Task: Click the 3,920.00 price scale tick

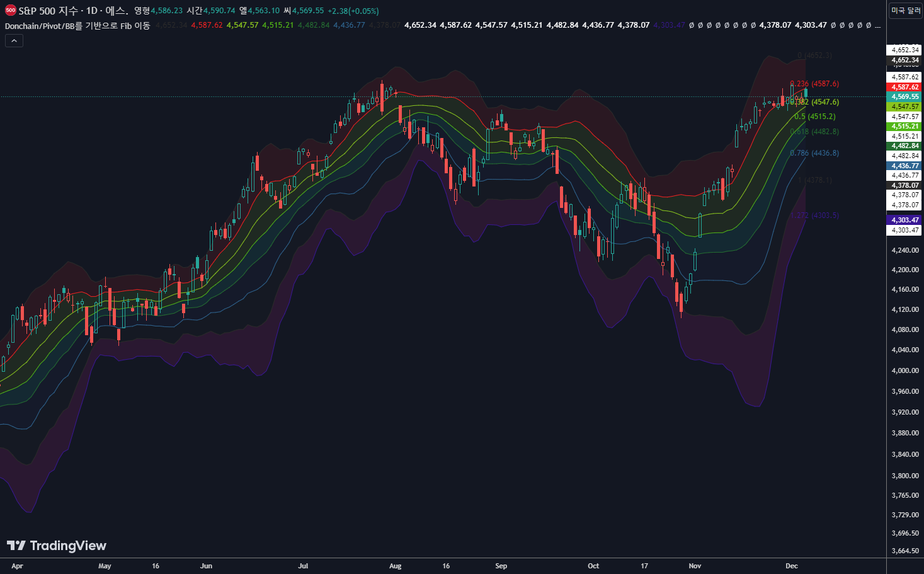Action: pyautogui.click(x=905, y=412)
